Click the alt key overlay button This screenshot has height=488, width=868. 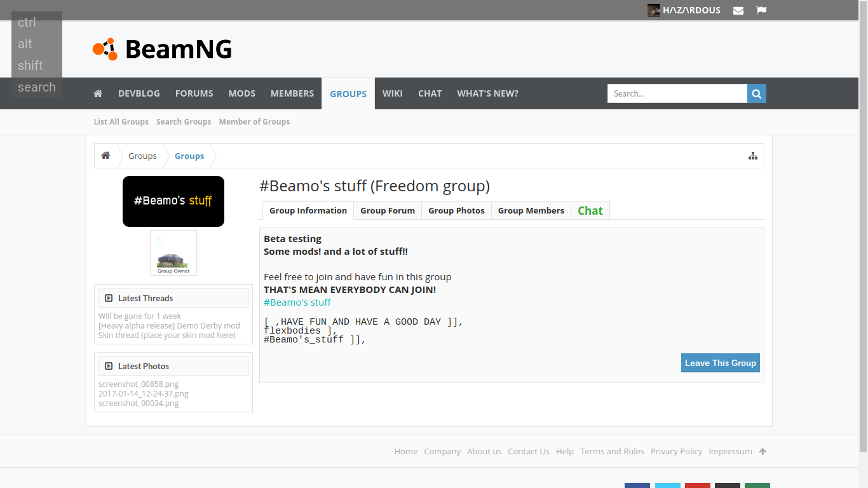pyautogui.click(x=25, y=44)
